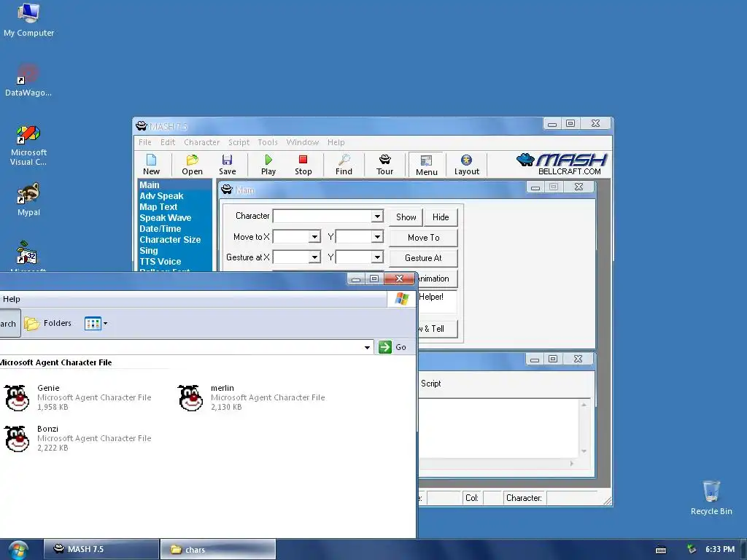747x560 pixels.
Task: Open the Character menu in MASH
Action: click(x=201, y=142)
